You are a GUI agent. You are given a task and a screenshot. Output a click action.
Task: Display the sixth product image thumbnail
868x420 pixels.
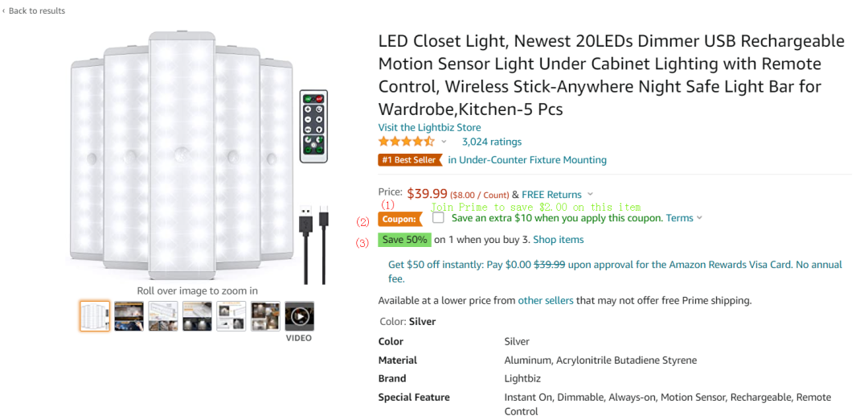tap(265, 316)
